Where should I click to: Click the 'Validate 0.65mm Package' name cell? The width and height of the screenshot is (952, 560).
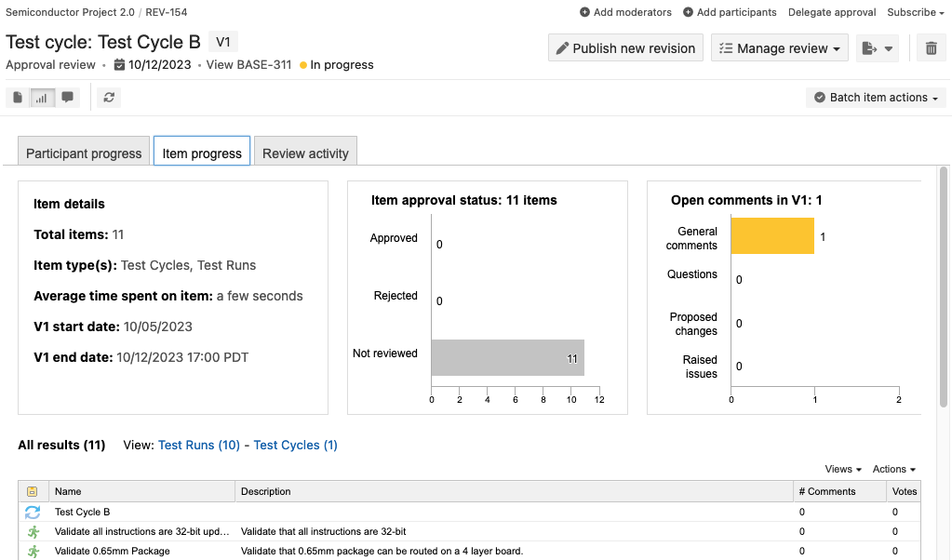113,551
